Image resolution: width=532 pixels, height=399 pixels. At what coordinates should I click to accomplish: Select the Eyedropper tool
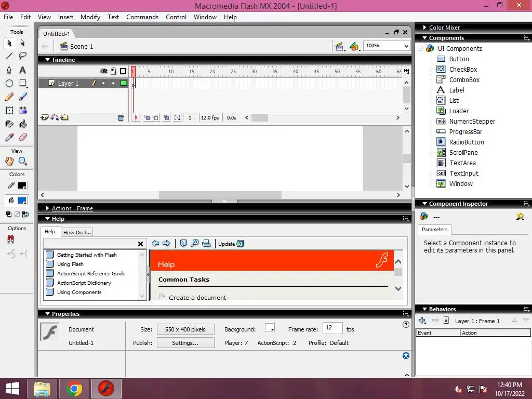9,137
